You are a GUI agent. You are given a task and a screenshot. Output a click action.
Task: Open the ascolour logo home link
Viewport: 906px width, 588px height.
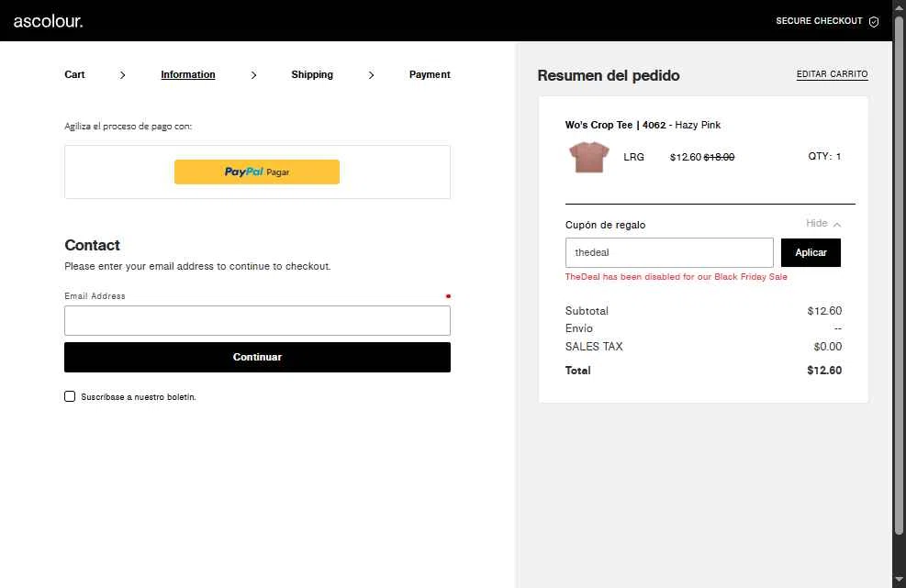[x=48, y=21]
